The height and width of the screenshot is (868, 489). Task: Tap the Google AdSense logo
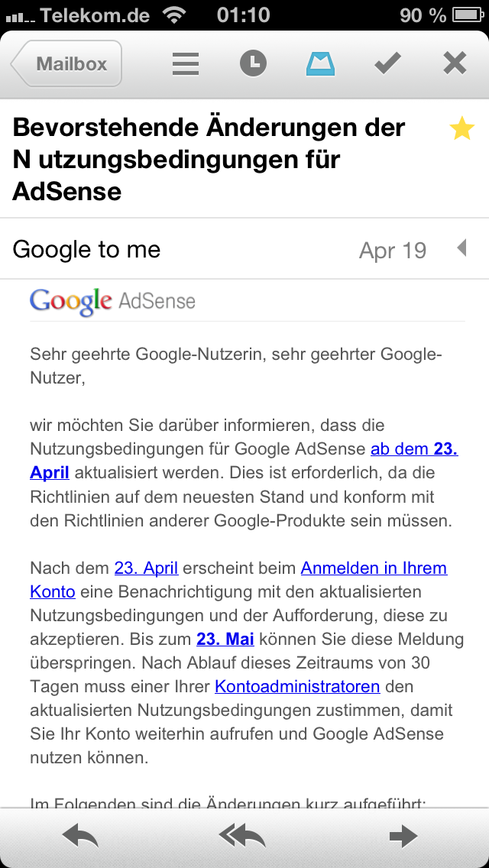point(113,301)
